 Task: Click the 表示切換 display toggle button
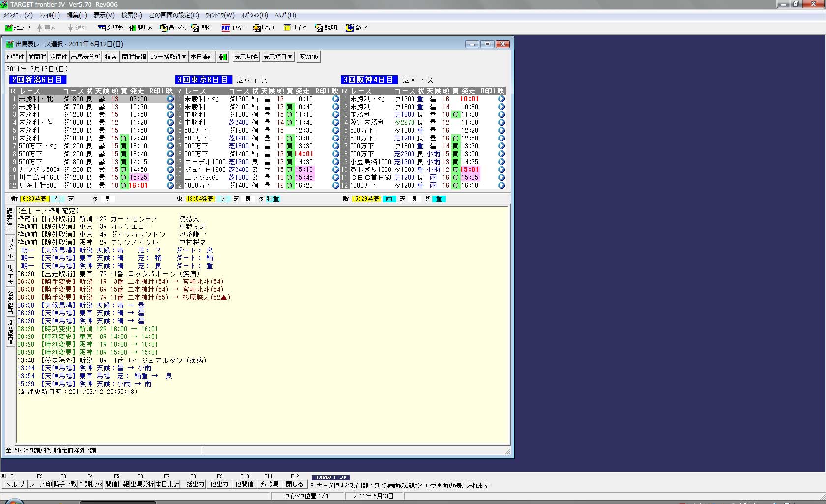[245, 57]
